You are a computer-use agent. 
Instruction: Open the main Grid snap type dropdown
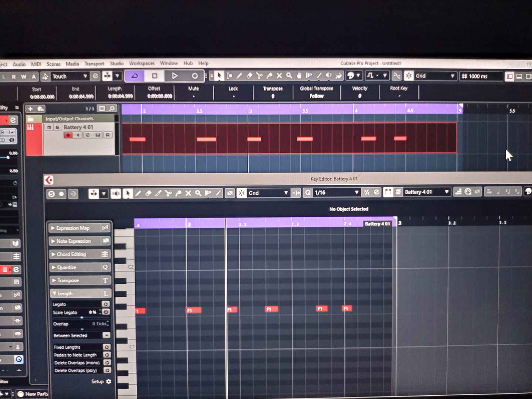pyautogui.click(x=435, y=76)
